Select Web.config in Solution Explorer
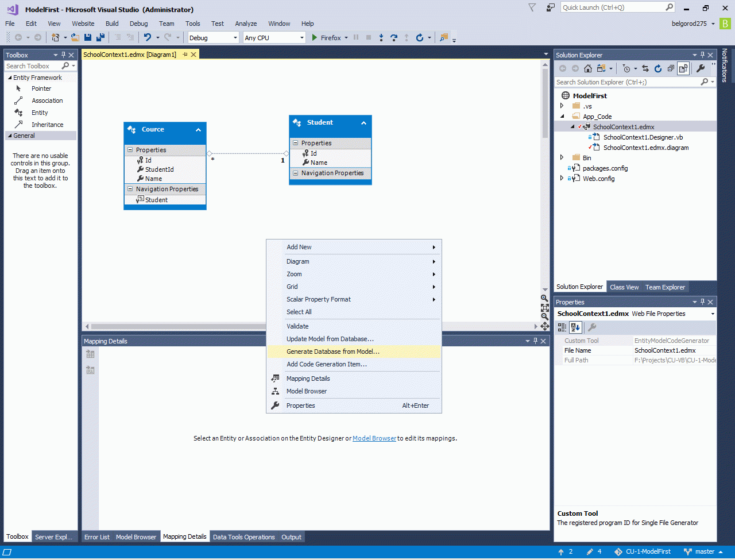The height and width of the screenshot is (560, 735). [598, 179]
